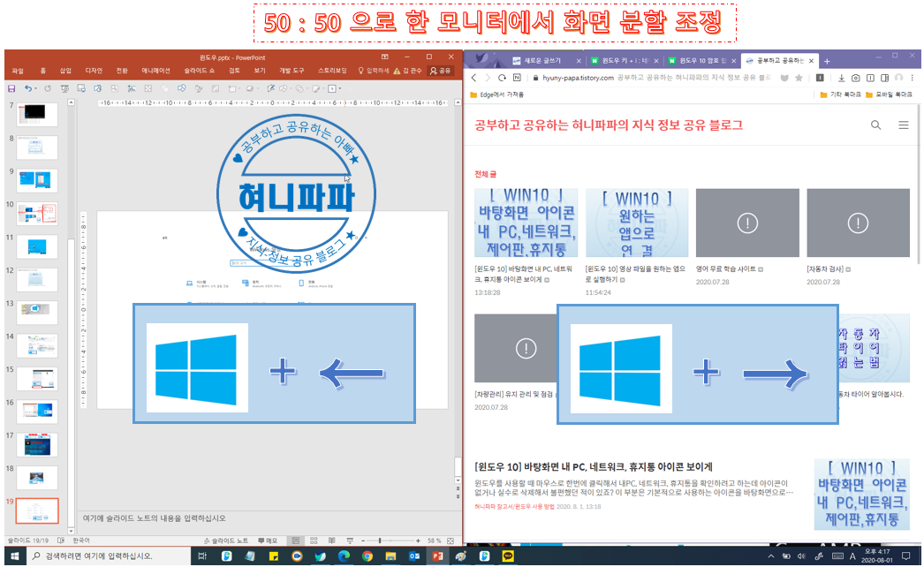Viewport: 924px width, 567px height.
Task: Open the 개발 도구 ribbon tab
Action: coord(292,71)
